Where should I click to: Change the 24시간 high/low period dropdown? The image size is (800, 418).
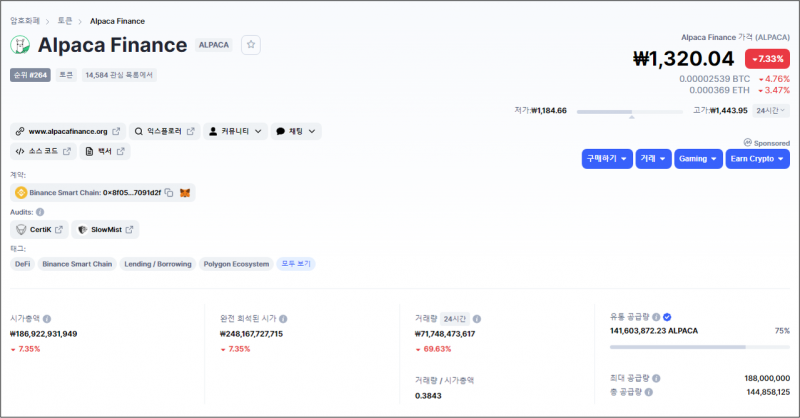(771, 110)
